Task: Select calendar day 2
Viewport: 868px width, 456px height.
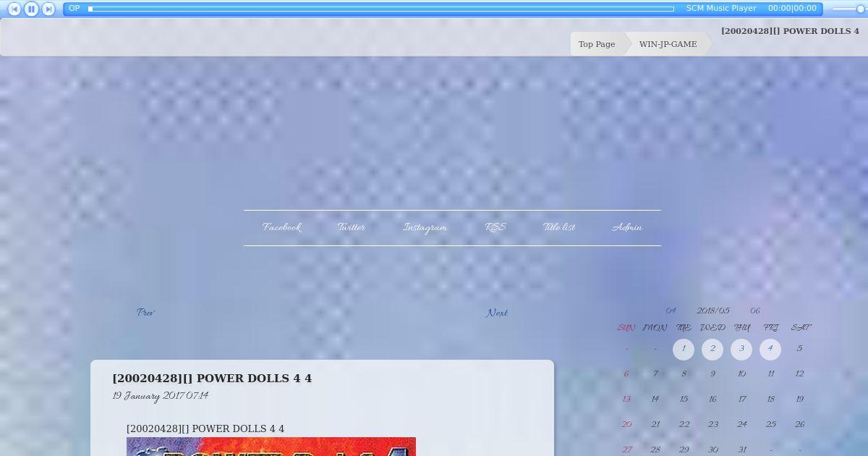Action: pyautogui.click(x=712, y=350)
